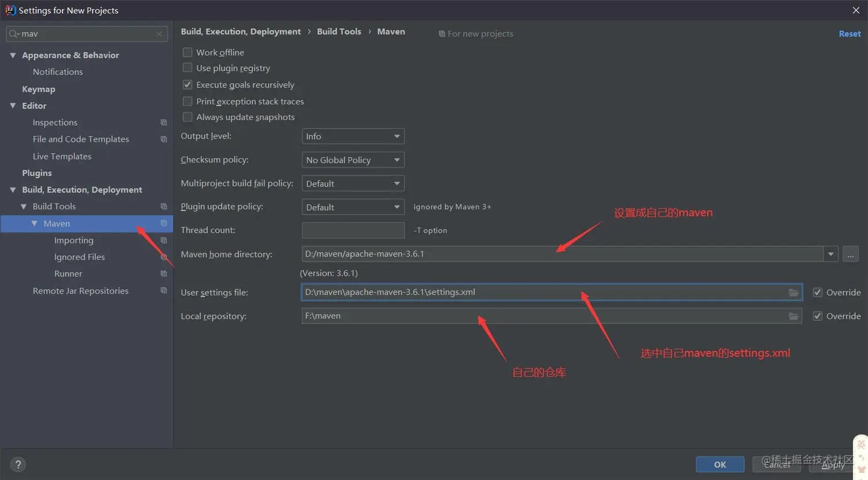The image size is (868, 480).
Task: Open the Output level dropdown
Action: click(352, 137)
